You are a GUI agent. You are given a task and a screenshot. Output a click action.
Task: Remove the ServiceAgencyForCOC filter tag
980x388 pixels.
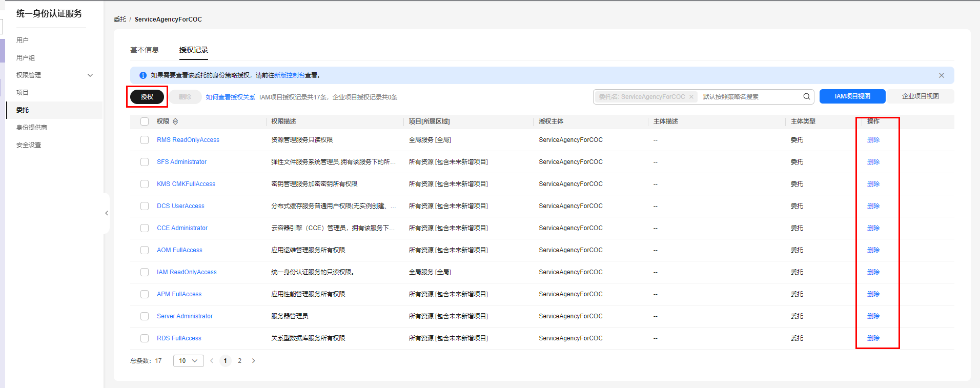(691, 97)
